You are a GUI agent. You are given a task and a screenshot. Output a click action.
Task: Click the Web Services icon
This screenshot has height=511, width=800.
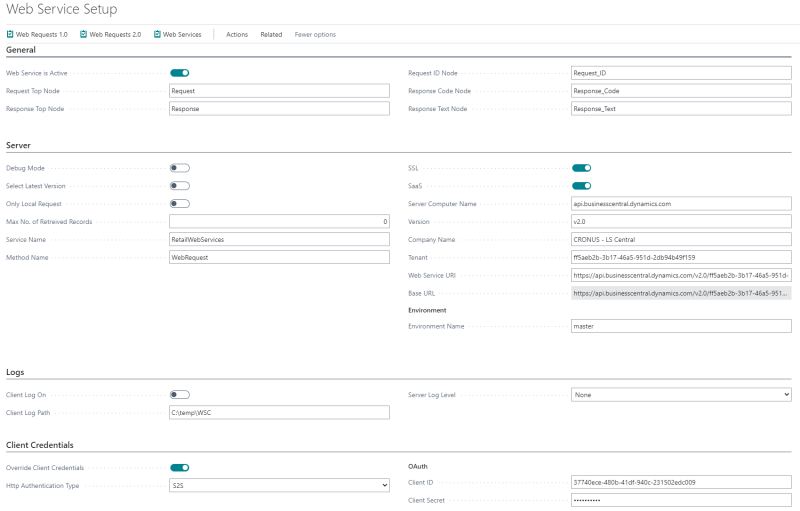point(158,34)
